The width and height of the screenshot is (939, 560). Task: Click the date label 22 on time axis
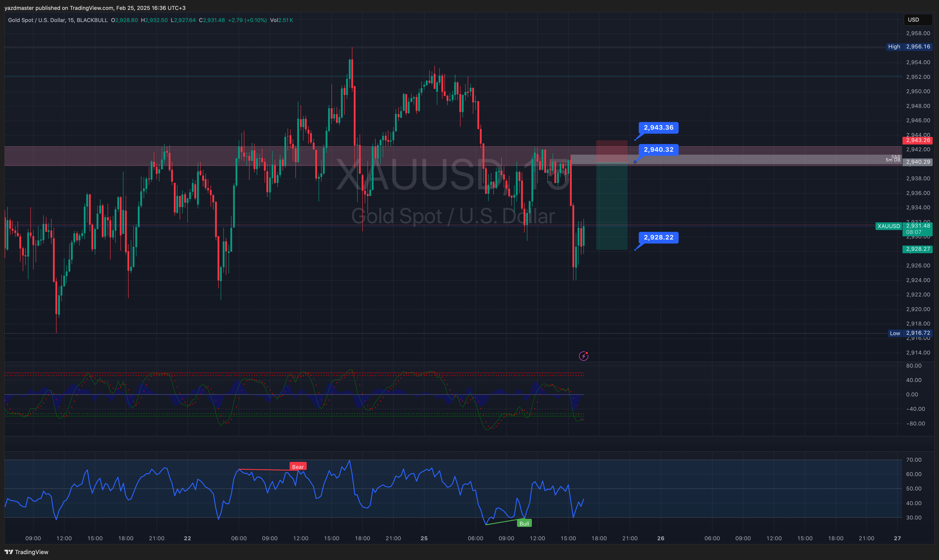(x=188, y=538)
